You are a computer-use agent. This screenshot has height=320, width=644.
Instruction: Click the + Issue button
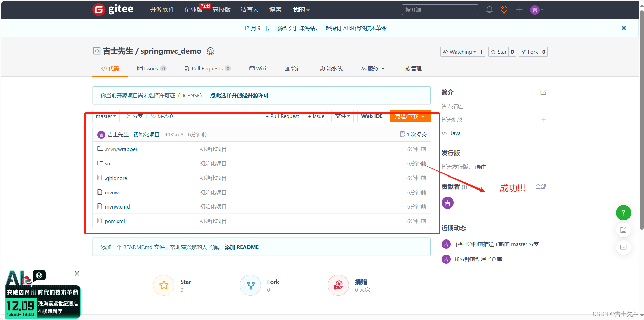(316, 116)
